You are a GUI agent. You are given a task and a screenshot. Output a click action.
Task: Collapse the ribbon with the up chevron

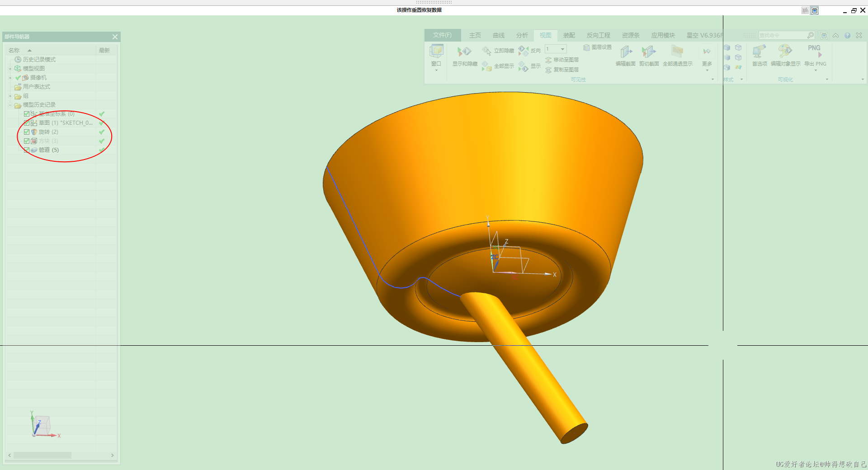coord(835,35)
